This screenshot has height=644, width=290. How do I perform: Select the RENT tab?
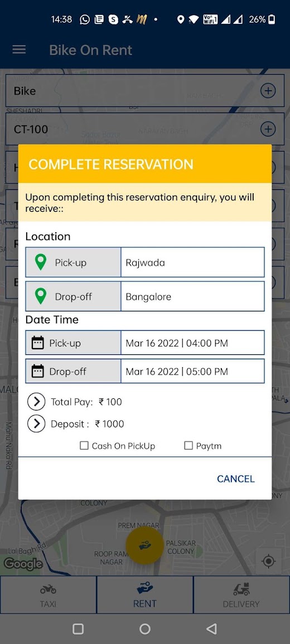pyautogui.click(x=145, y=595)
